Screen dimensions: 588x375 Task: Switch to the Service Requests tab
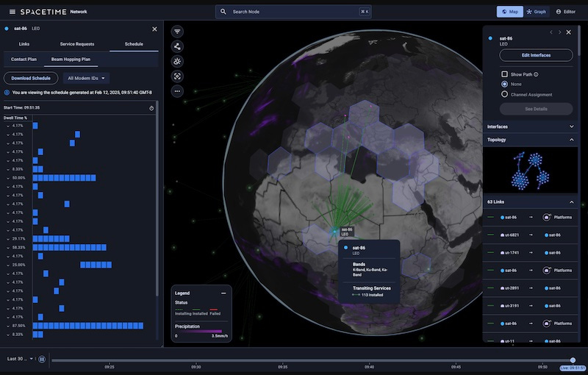pos(76,44)
